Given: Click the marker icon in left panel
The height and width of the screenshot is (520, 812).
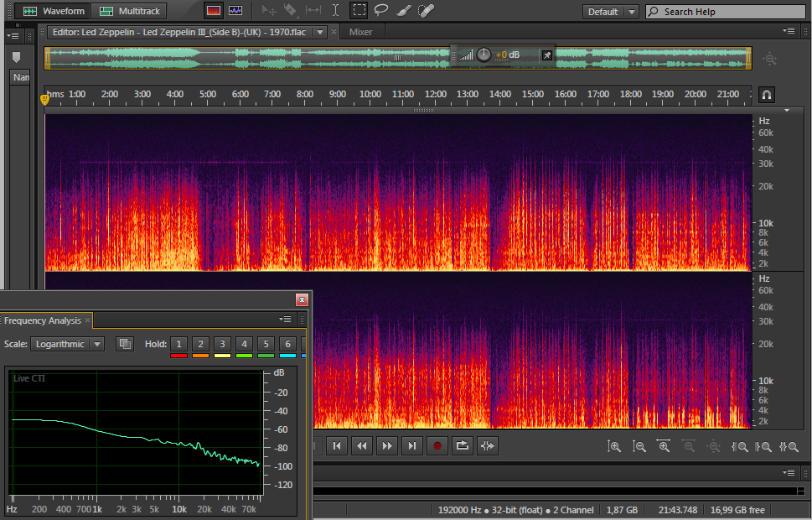Looking at the screenshot, I should 16,57.
